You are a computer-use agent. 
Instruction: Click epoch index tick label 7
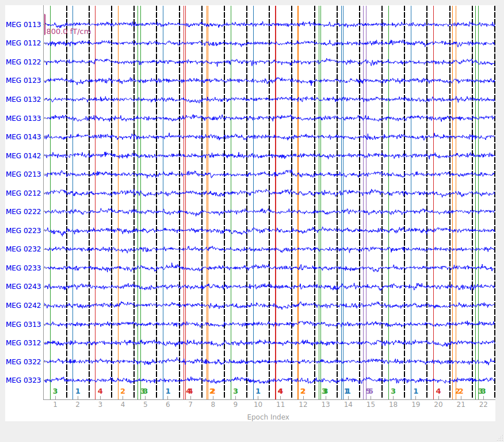pyautogui.click(x=190, y=405)
